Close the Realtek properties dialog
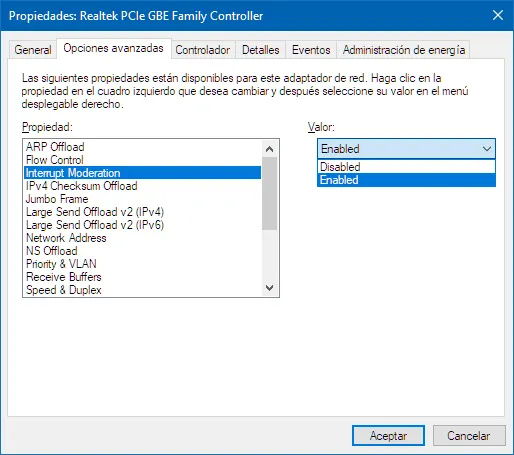 498,15
